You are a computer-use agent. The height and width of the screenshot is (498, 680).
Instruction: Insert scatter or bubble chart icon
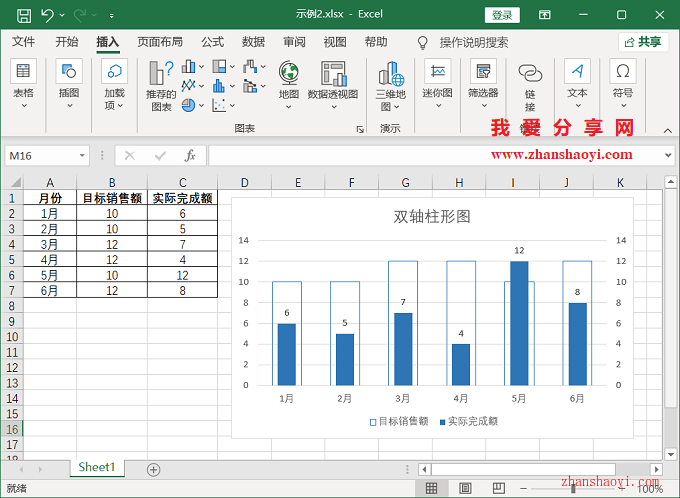(219, 105)
